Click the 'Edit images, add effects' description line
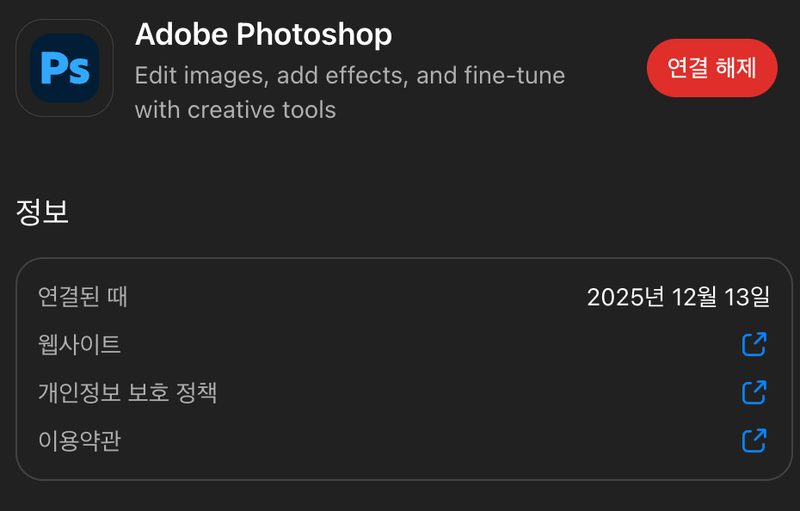This screenshot has height=511, width=800. [x=350, y=76]
